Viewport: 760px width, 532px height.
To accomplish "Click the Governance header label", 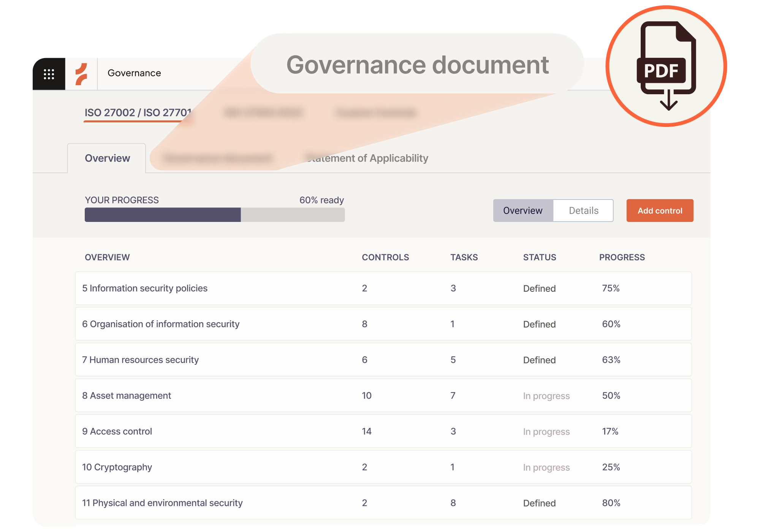I will tap(134, 73).
